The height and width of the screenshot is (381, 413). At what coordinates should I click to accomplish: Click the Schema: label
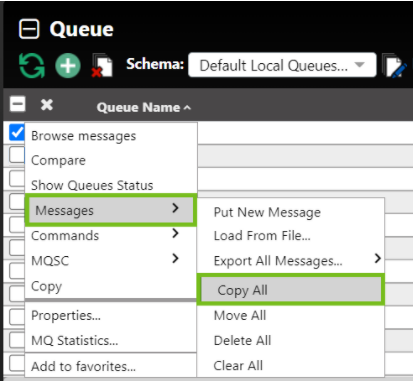tap(155, 64)
